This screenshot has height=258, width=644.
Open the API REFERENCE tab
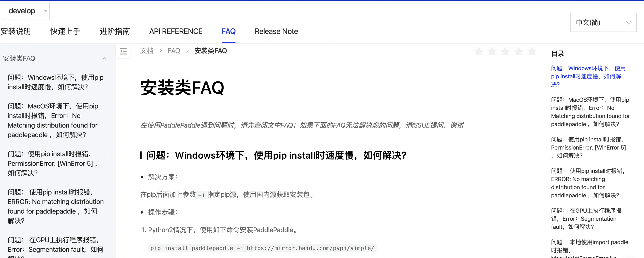pos(176,31)
